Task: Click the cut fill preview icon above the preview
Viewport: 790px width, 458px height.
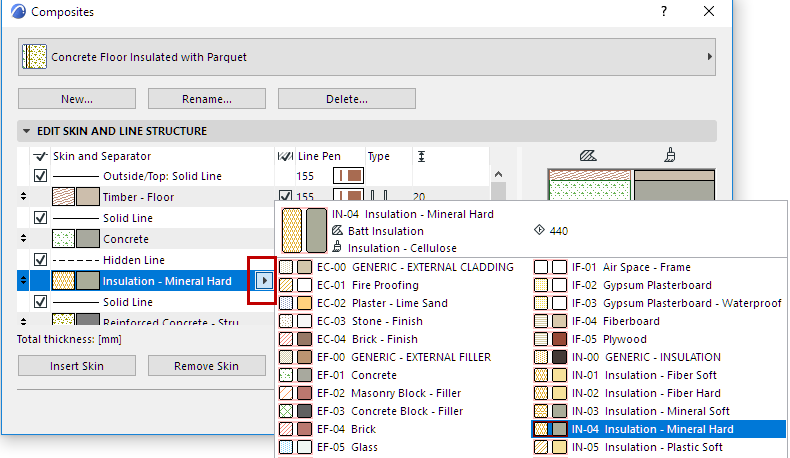Action: point(587,156)
